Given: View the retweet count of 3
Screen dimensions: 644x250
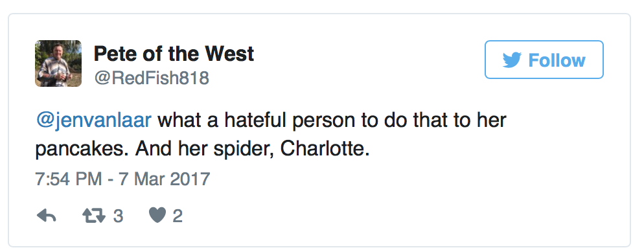Looking at the screenshot, I should point(118,216).
